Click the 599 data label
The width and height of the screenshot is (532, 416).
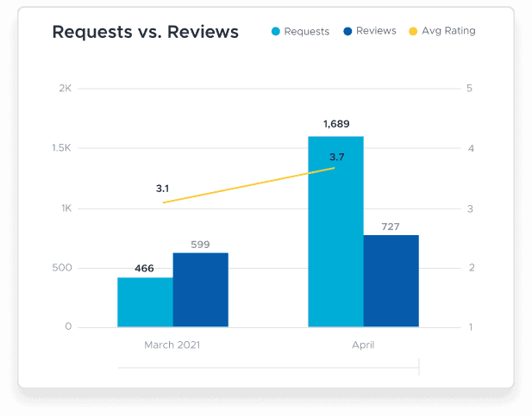[x=200, y=245]
